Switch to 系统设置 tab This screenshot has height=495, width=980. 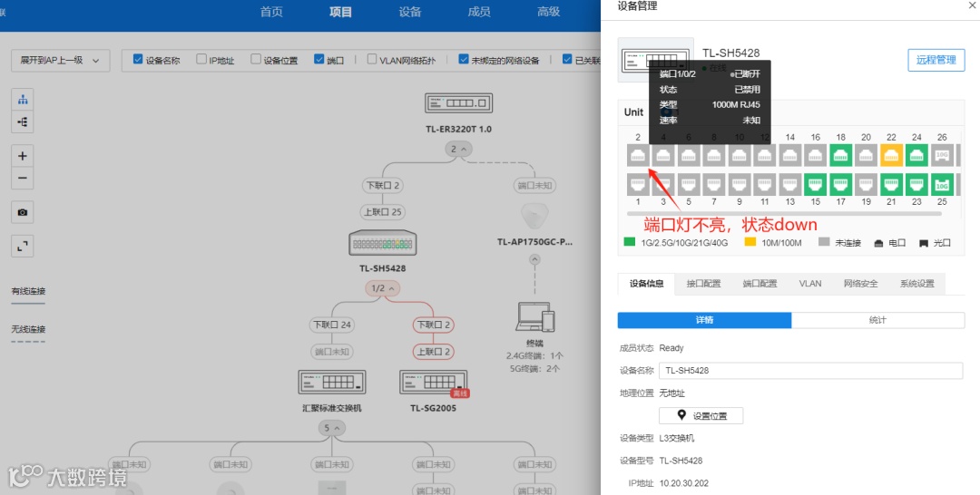coord(916,284)
